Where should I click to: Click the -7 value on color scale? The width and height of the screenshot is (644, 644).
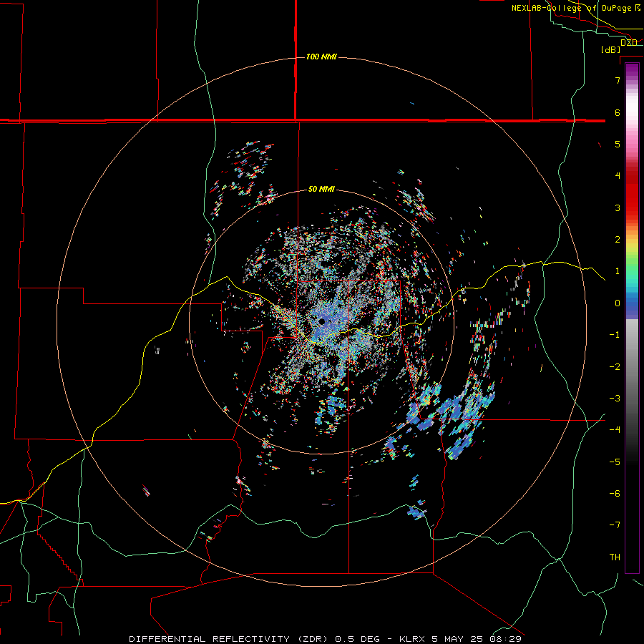click(615, 525)
